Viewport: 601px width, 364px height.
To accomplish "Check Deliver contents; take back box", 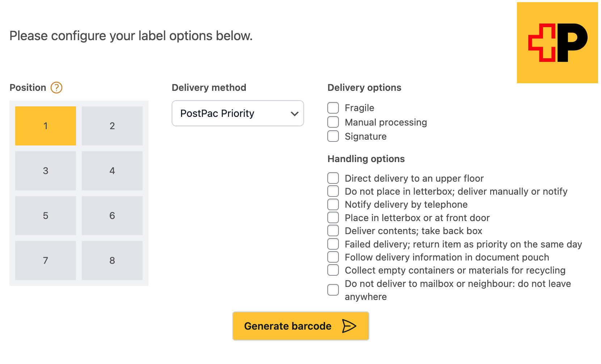I will (x=333, y=230).
